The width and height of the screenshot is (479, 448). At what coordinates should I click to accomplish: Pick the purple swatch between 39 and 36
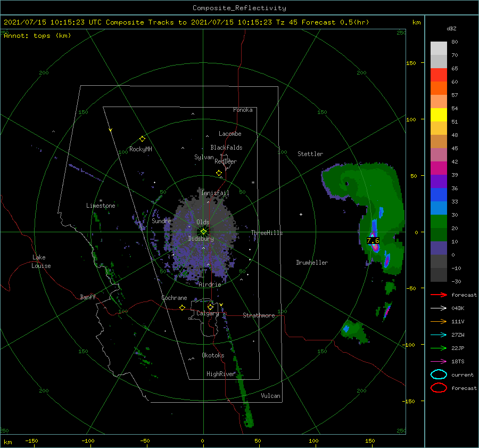[x=439, y=181]
